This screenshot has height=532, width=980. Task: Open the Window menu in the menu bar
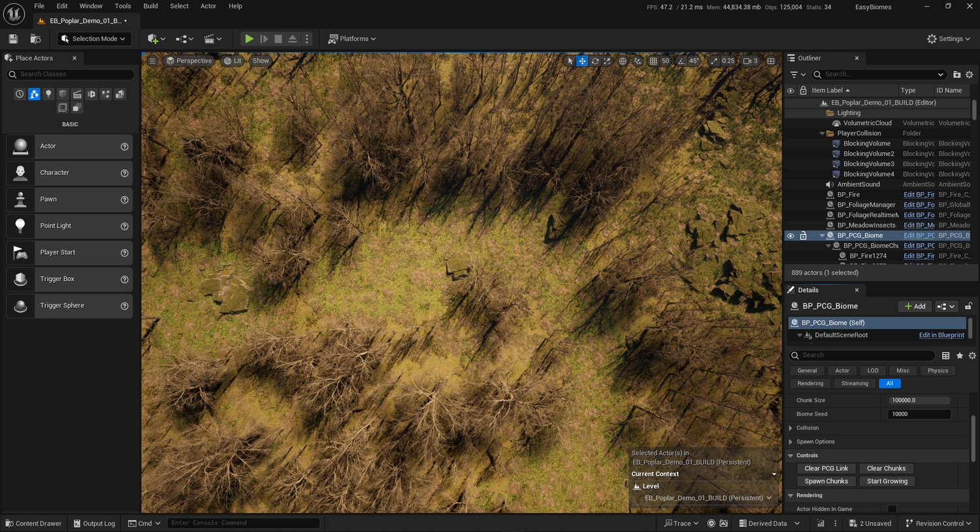(x=90, y=6)
